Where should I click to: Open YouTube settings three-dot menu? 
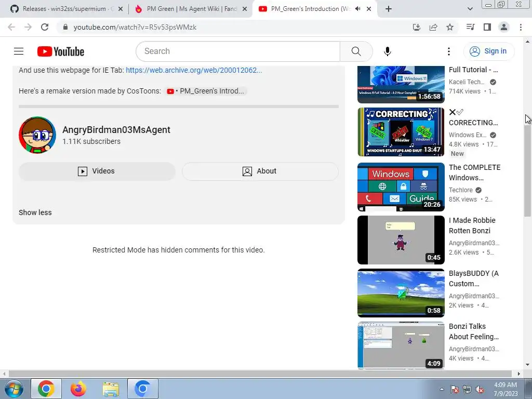click(x=448, y=51)
